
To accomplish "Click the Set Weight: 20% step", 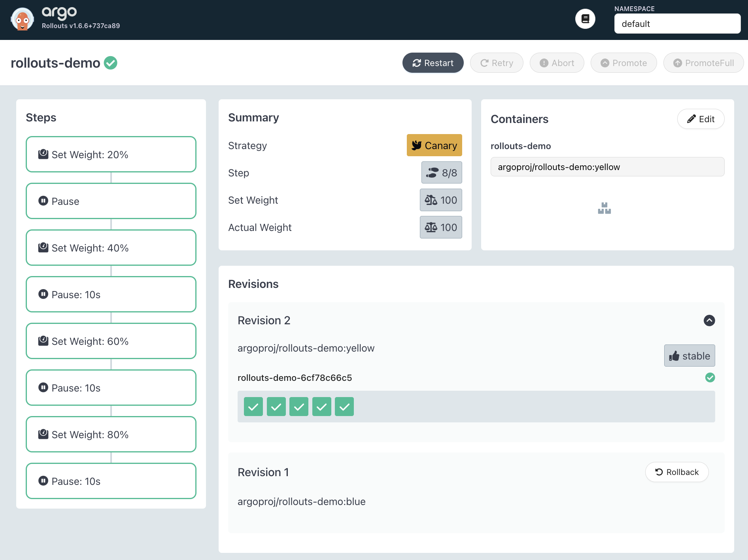I will pos(111,154).
